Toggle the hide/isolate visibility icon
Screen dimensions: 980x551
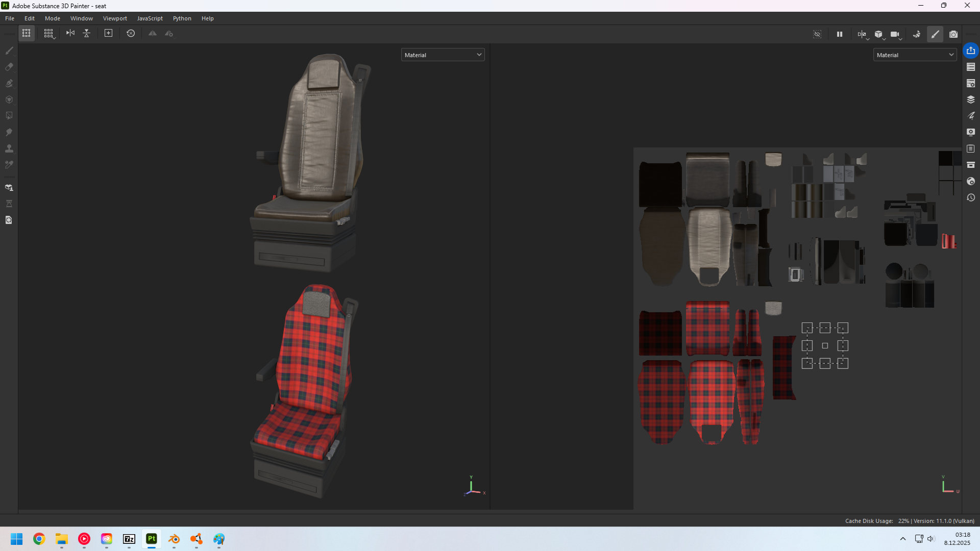[817, 34]
